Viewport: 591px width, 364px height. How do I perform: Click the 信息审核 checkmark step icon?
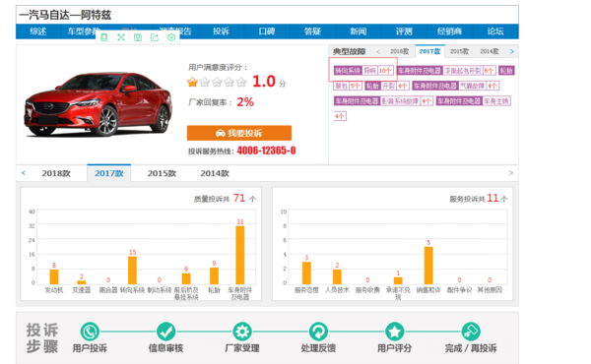165,332
